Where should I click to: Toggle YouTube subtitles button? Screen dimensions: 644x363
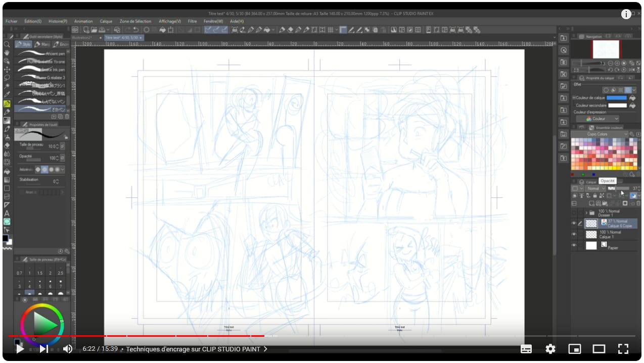click(526, 349)
